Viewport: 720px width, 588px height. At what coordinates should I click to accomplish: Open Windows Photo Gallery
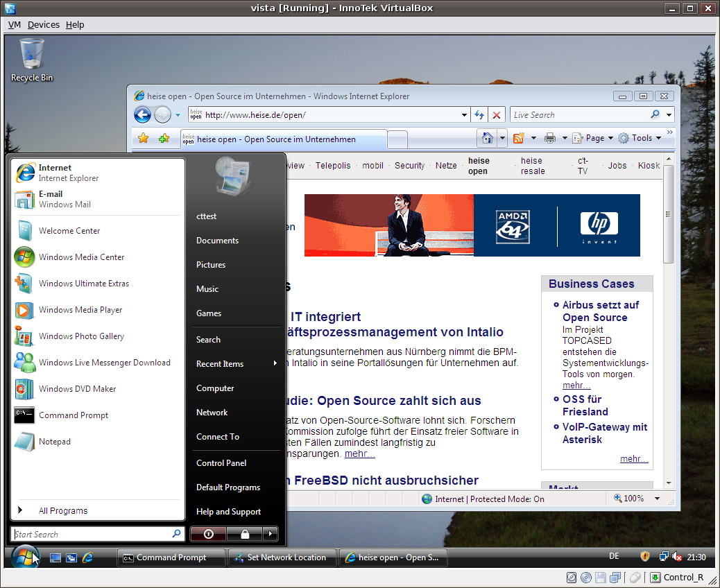[x=97, y=336]
